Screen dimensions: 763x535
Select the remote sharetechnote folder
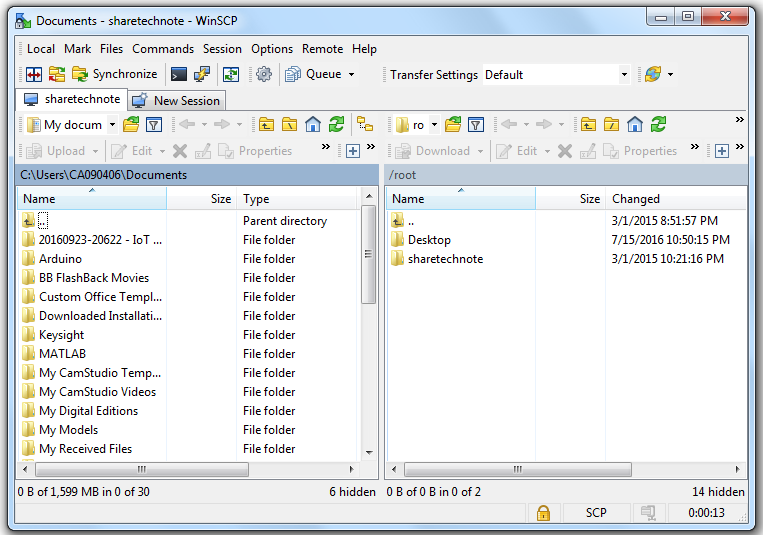445,259
